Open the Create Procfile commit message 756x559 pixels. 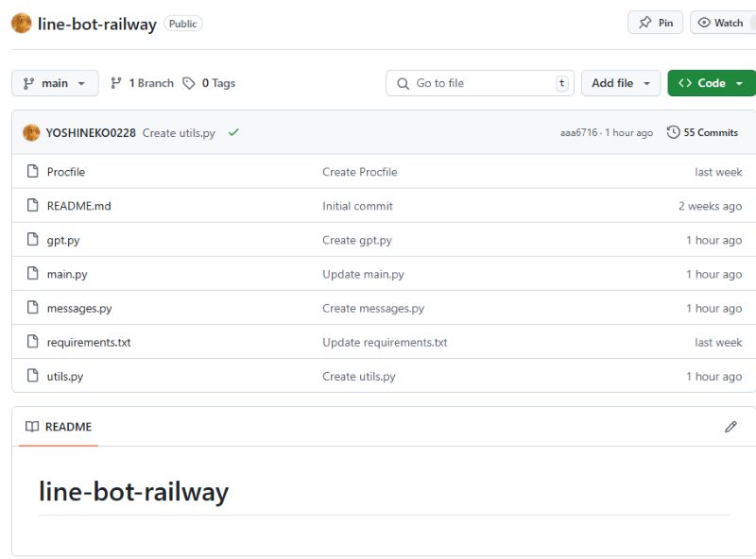tap(360, 172)
